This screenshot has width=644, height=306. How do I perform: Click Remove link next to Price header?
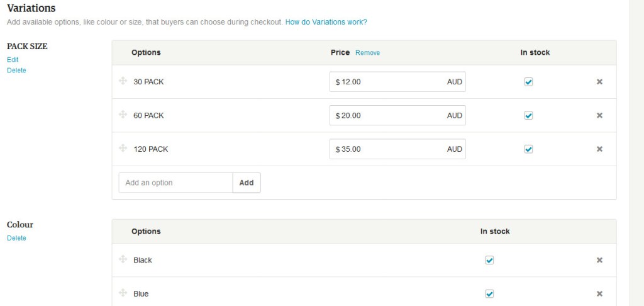tap(367, 53)
